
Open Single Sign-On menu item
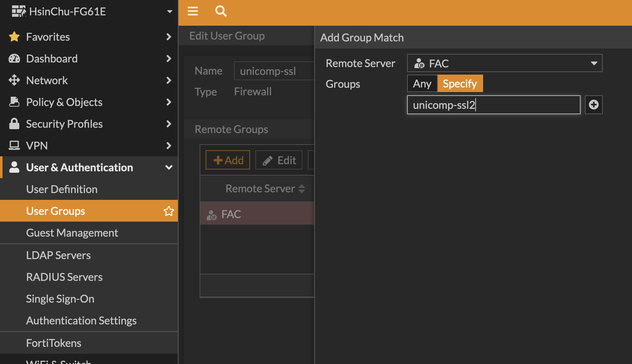coord(89,299)
